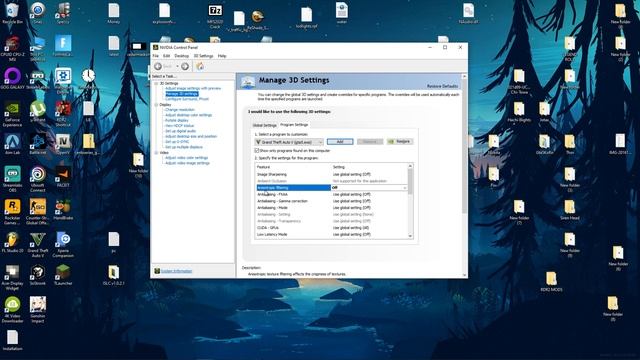Select HandBrake desktop icon

(x=63, y=210)
